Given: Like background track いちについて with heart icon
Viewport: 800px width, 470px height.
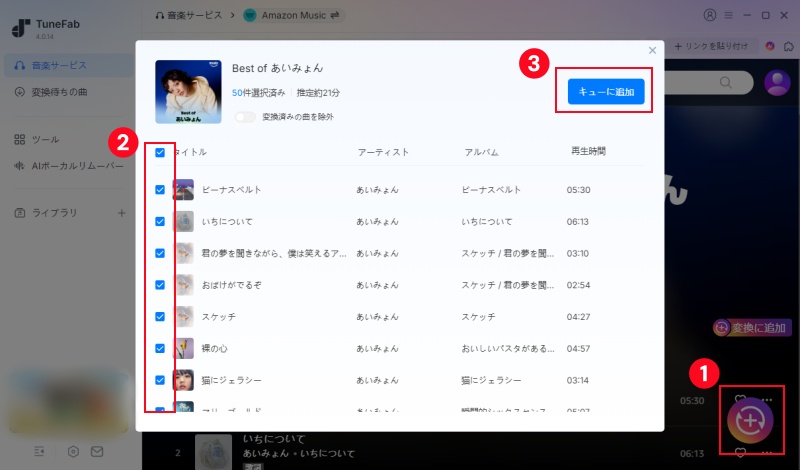Looking at the screenshot, I should coord(740,452).
